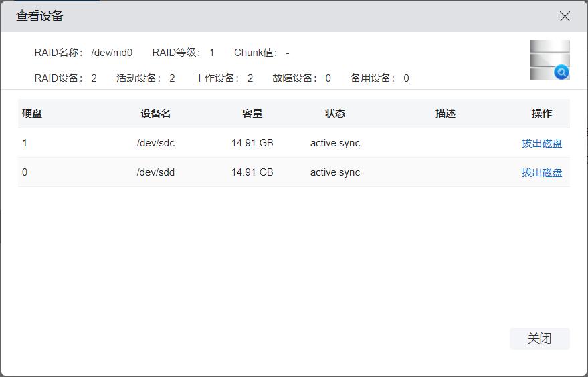This screenshot has width=588, height=377.
Task: Select the /dev/sdd device name cell
Action: (155, 172)
